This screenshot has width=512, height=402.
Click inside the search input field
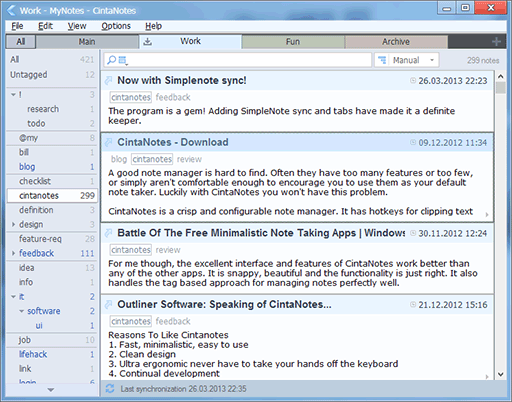click(248, 60)
